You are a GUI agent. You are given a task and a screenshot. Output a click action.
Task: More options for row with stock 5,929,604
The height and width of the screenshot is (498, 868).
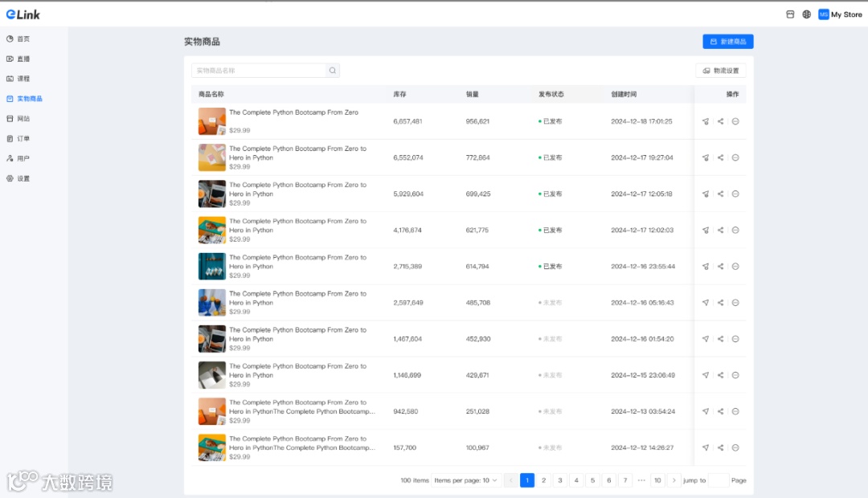(x=735, y=194)
